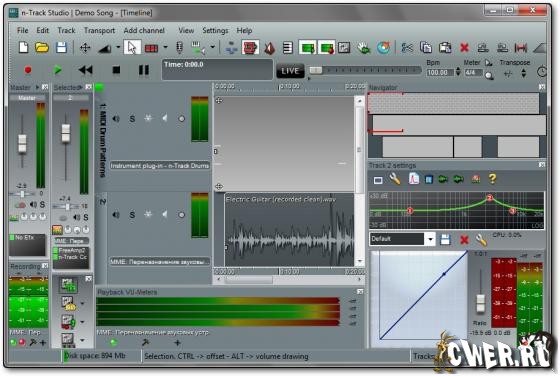Save the song with the floppy disk icon
560x376 pixels.
(61, 47)
